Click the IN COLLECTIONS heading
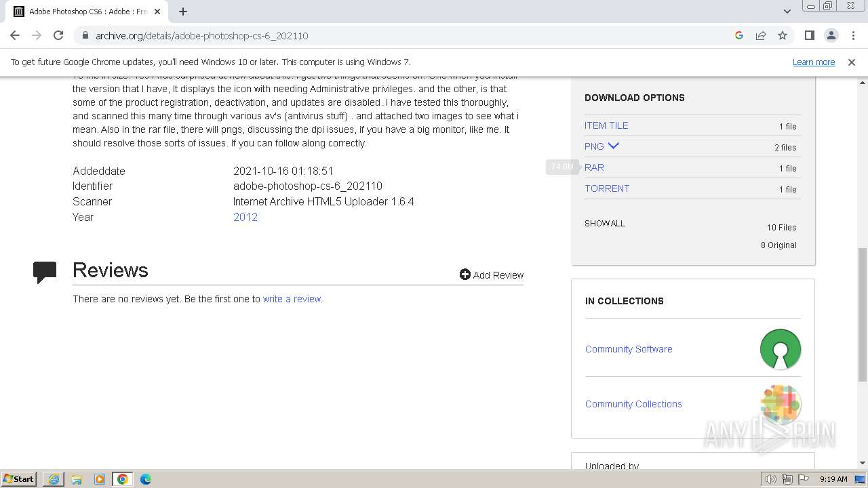Screen dimensions: 868x488 [625, 301]
